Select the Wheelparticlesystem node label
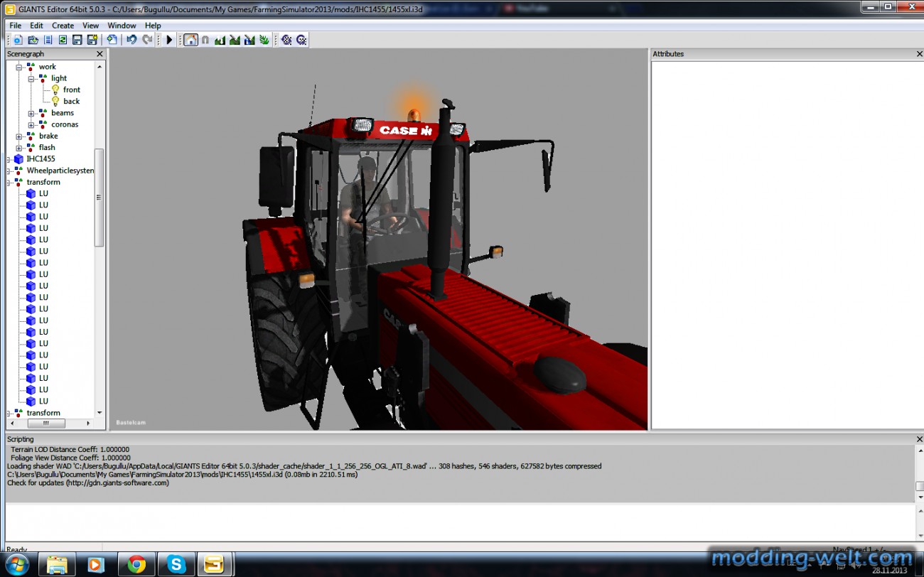The image size is (924, 577). [x=60, y=171]
